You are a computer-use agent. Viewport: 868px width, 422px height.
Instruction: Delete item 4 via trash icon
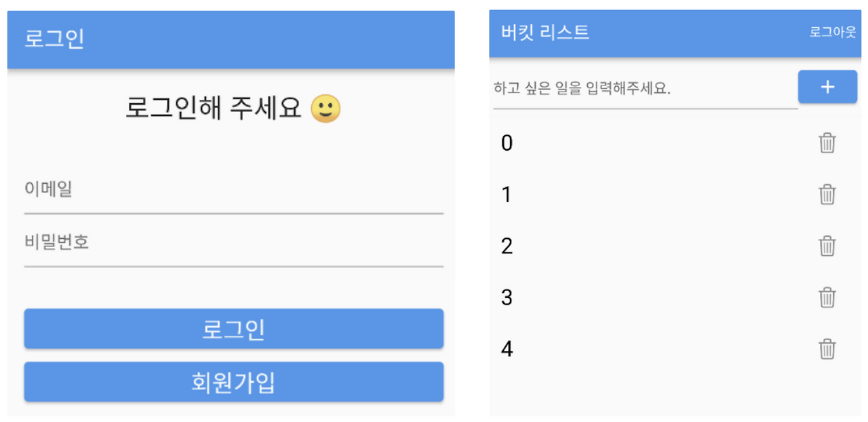[x=827, y=349]
